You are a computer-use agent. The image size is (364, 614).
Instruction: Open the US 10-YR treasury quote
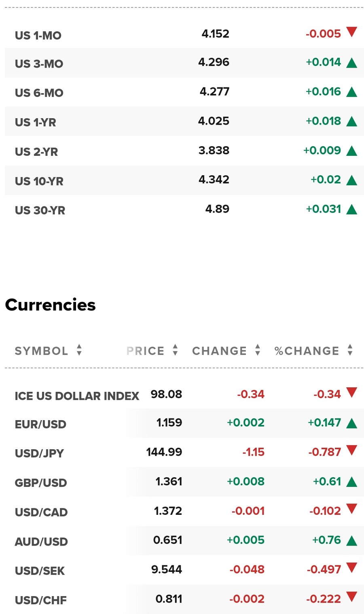pos(39,181)
